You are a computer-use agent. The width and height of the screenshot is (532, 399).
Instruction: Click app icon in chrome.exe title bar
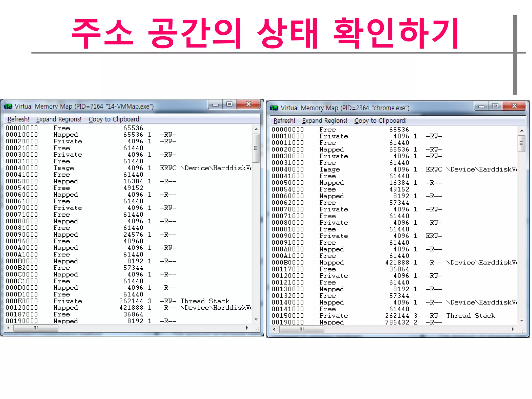click(x=274, y=108)
